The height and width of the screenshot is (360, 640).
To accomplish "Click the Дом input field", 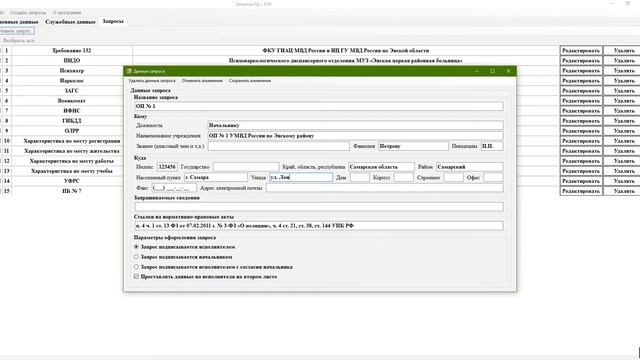I will [x=360, y=178].
